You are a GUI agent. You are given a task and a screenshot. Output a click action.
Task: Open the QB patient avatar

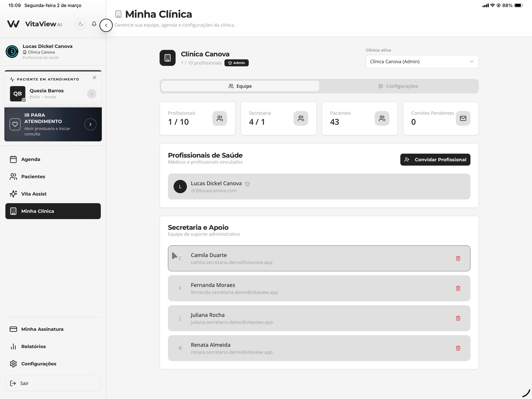click(18, 94)
